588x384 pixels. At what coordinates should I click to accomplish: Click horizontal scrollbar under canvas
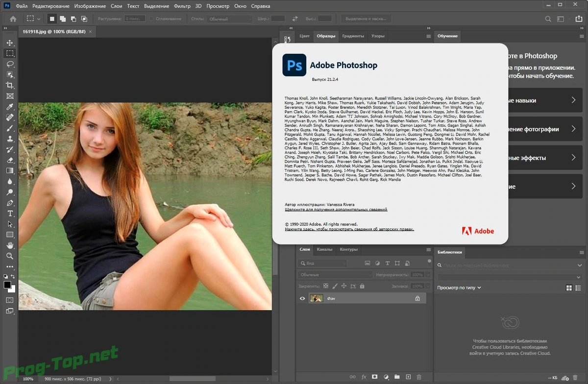[192, 379]
